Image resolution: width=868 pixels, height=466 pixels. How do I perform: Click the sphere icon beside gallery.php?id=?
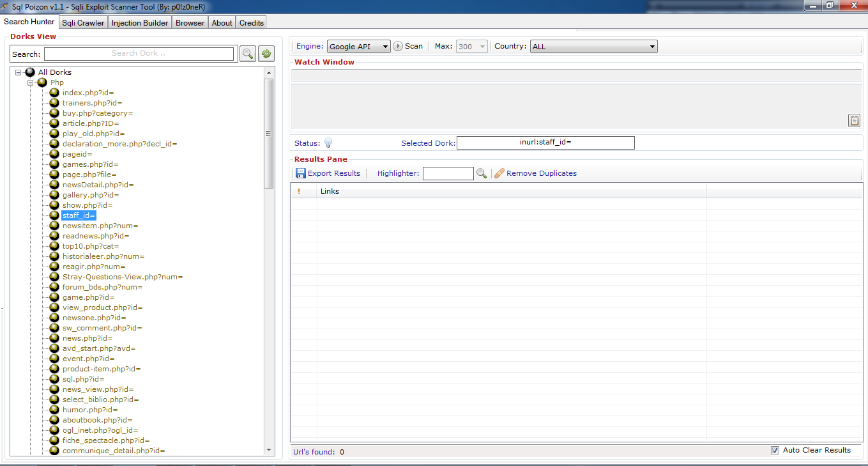(54, 195)
